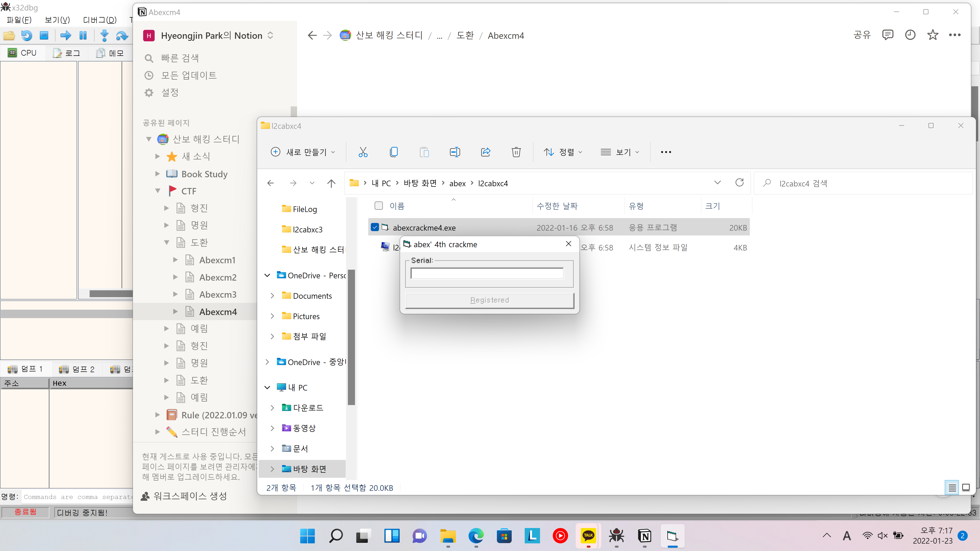Expand Abexcm1 page toggle in Notion

[175, 260]
